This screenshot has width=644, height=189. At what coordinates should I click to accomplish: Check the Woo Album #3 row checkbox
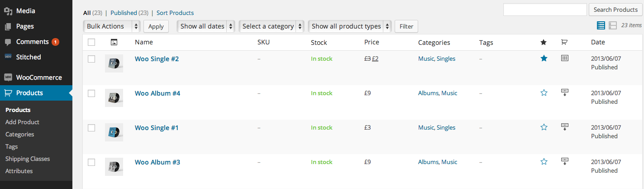(91, 162)
